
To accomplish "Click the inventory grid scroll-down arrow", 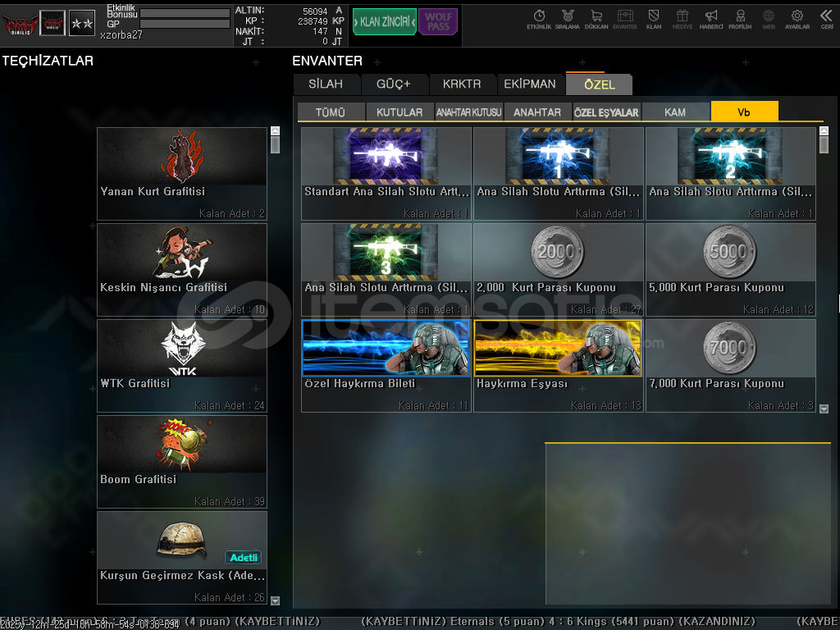I will point(824,409).
